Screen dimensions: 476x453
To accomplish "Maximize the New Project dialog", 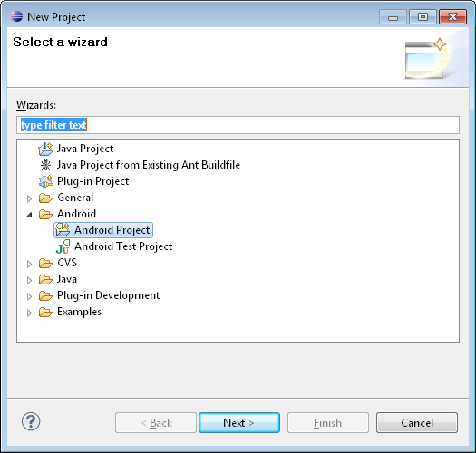I will pyautogui.click(x=423, y=16).
